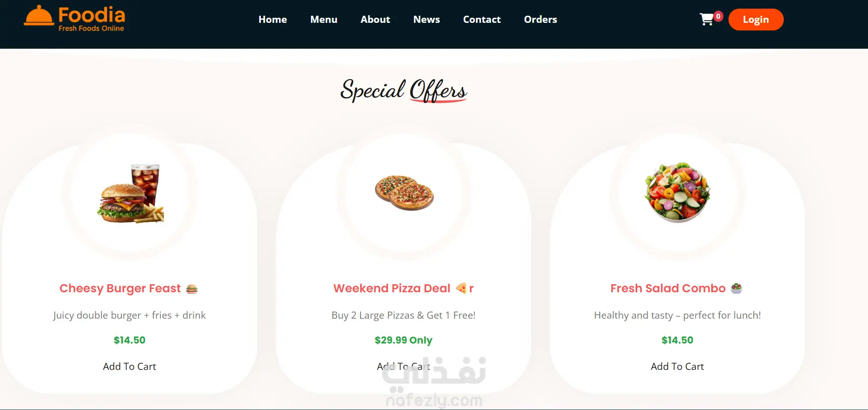This screenshot has width=868, height=410.
Task: Open the burger and drink combo image
Action: 130,193
